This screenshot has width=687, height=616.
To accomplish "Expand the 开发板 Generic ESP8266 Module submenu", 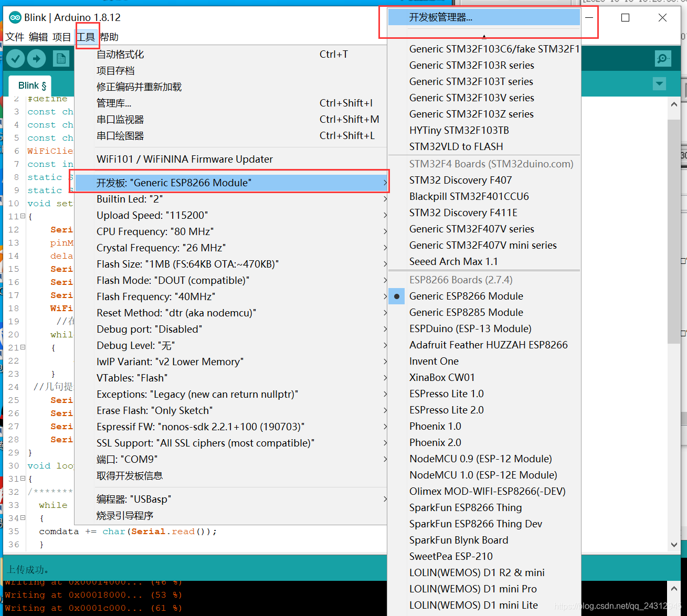I will click(231, 183).
